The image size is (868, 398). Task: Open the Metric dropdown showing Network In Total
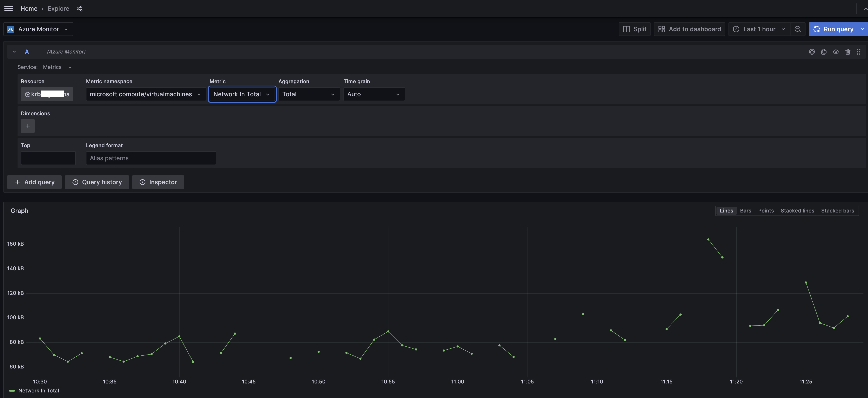point(242,94)
